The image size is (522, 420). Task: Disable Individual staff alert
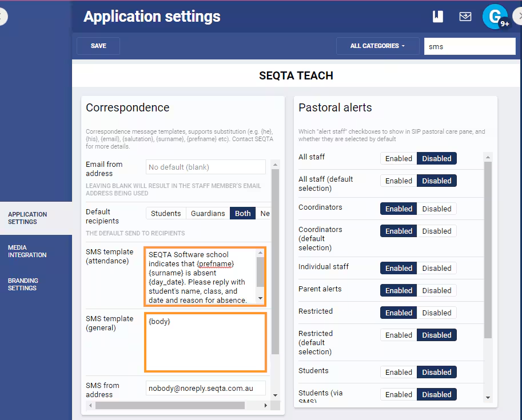coord(436,268)
